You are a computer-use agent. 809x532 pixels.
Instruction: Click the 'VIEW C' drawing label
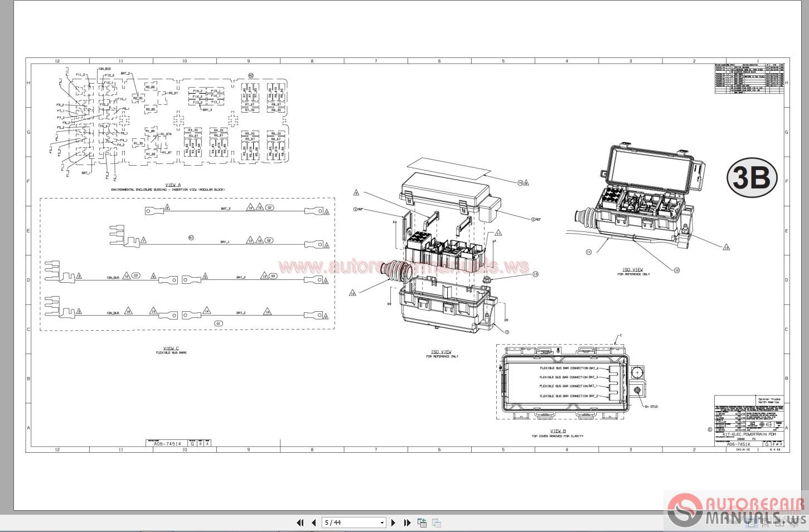point(171,348)
